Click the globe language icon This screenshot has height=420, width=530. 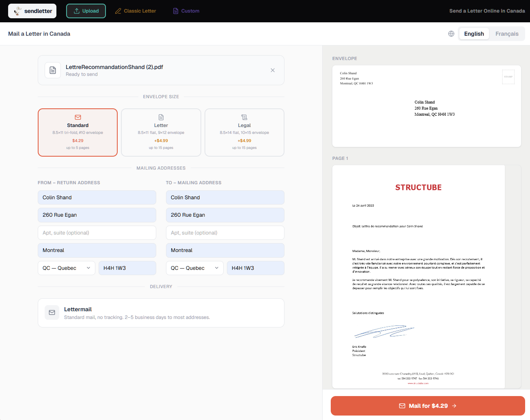[451, 34]
